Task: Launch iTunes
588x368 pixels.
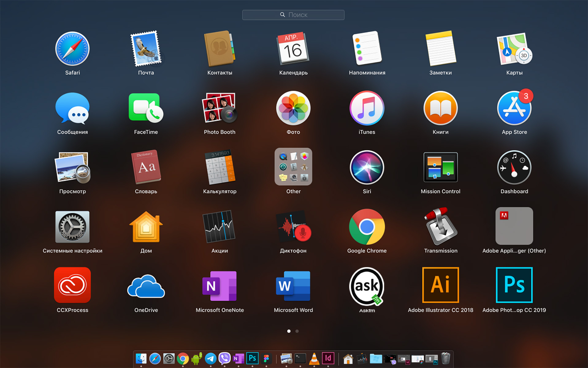Action: tap(367, 108)
